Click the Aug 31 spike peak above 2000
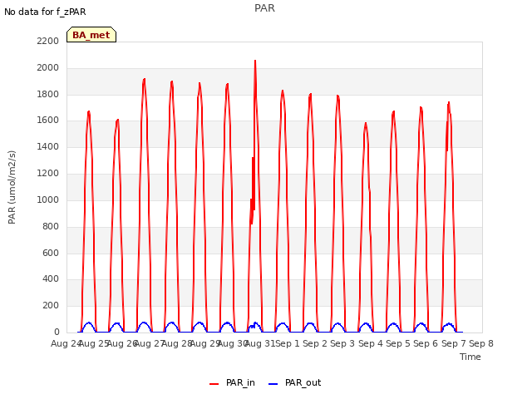This screenshot has width=532, height=399. pyautogui.click(x=255, y=62)
